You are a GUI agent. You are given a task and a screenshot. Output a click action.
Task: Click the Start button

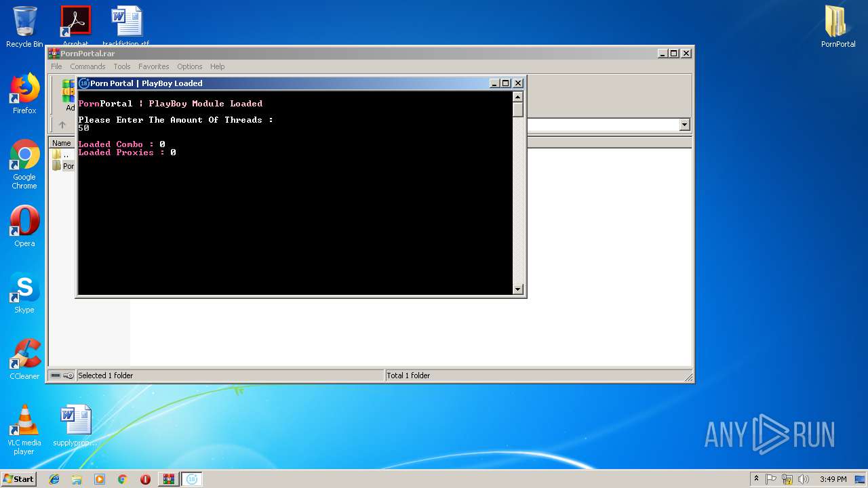pos(19,479)
